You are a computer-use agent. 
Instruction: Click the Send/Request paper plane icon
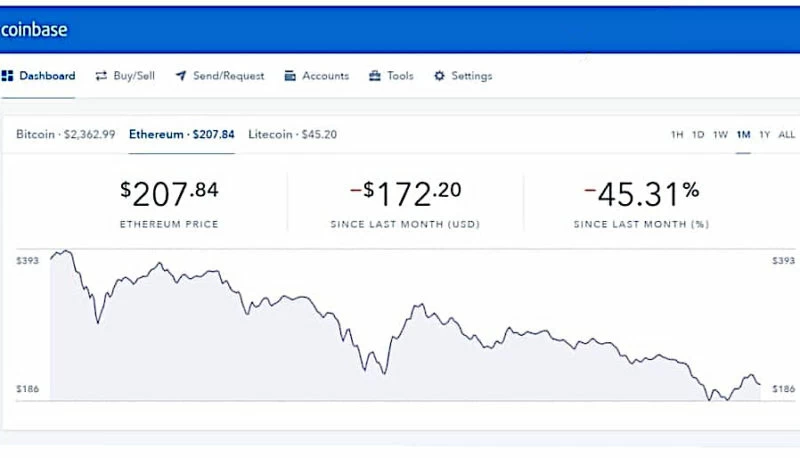pyautogui.click(x=181, y=76)
